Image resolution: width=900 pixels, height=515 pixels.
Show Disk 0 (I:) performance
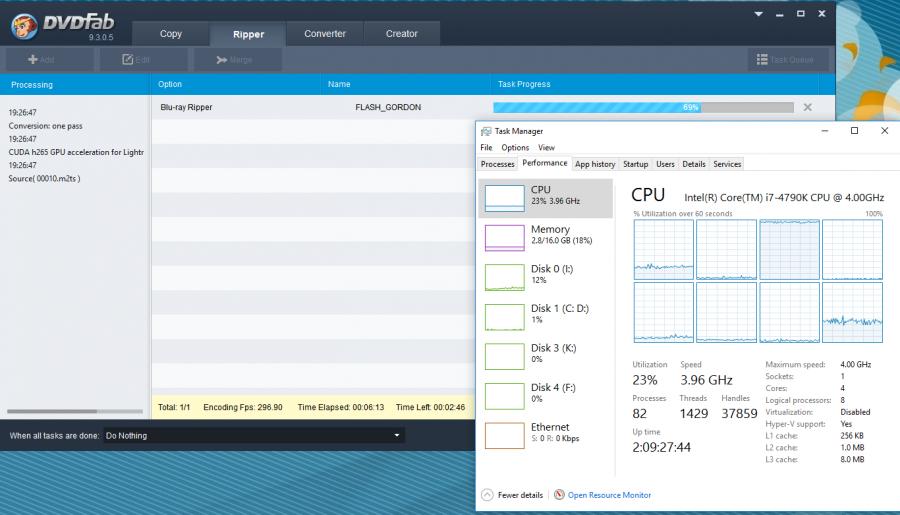click(x=545, y=276)
